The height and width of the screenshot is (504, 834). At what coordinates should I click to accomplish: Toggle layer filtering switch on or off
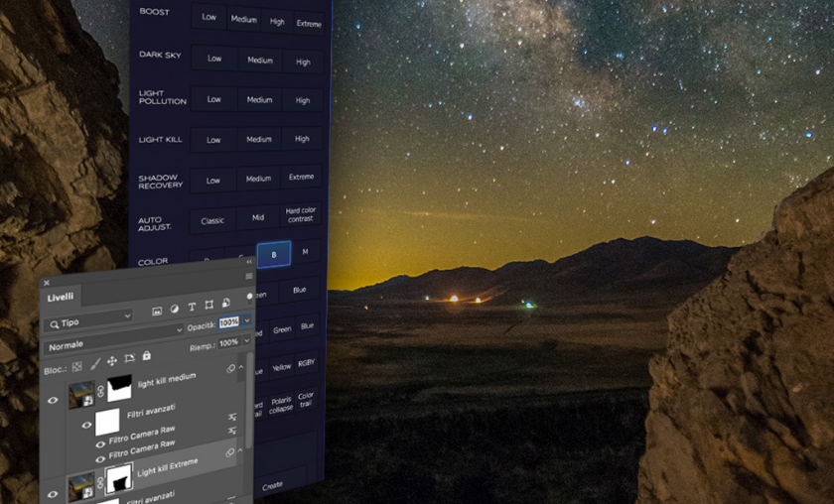pyautogui.click(x=249, y=299)
